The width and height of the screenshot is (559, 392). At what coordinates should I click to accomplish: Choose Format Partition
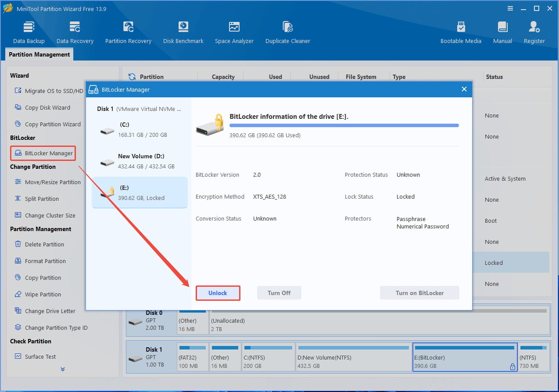click(x=40, y=261)
